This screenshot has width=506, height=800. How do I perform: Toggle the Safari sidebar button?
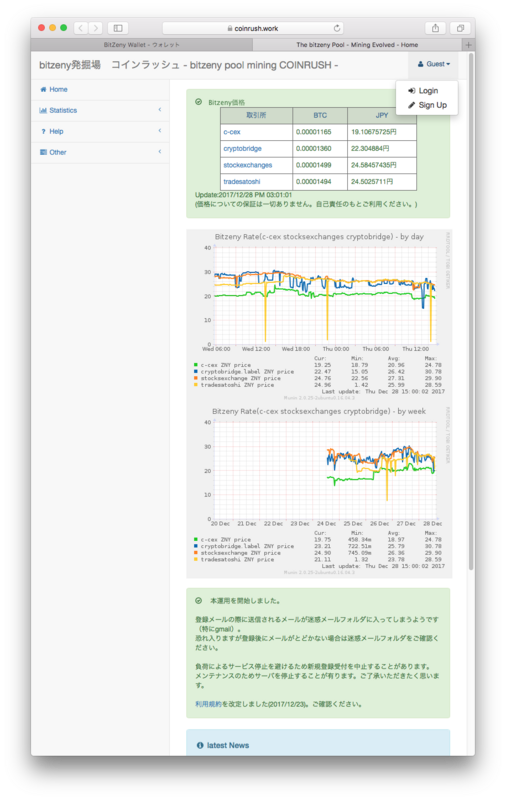(118, 28)
